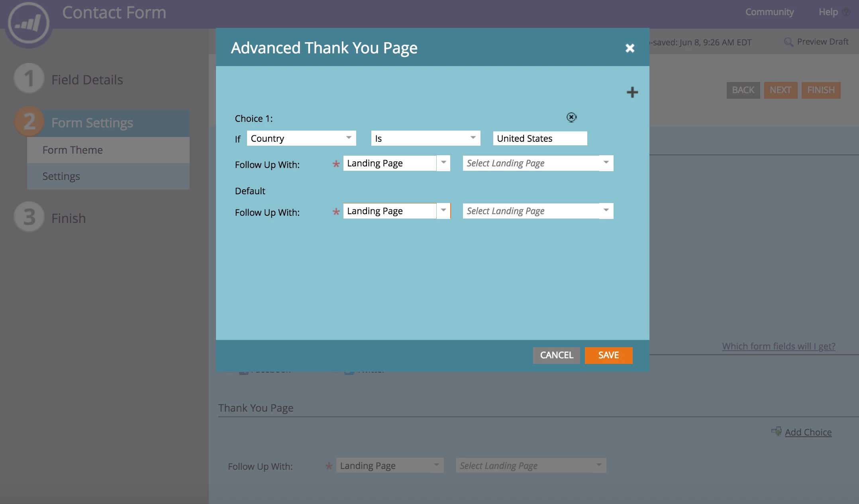Expand Default Select Landing Page dropdown
Image resolution: width=859 pixels, height=504 pixels.
pos(606,211)
